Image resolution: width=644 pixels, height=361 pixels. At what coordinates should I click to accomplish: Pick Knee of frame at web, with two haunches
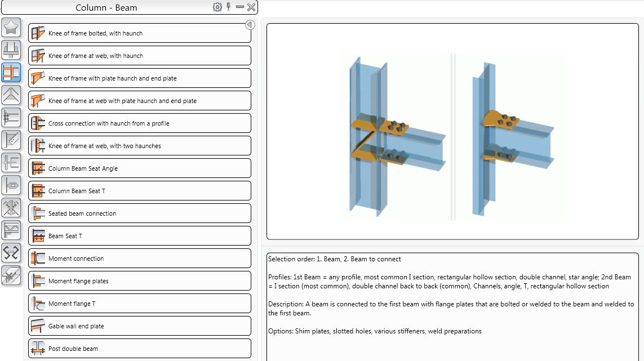click(x=140, y=146)
